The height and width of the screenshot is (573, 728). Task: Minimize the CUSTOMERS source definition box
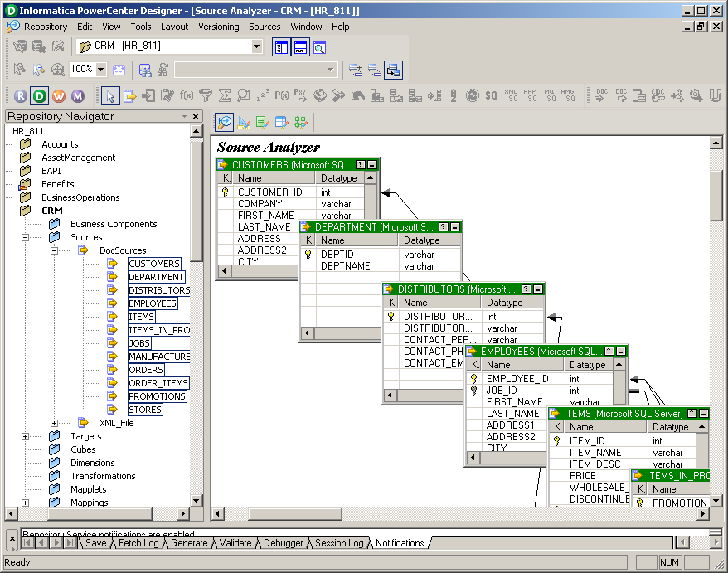tap(372, 165)
